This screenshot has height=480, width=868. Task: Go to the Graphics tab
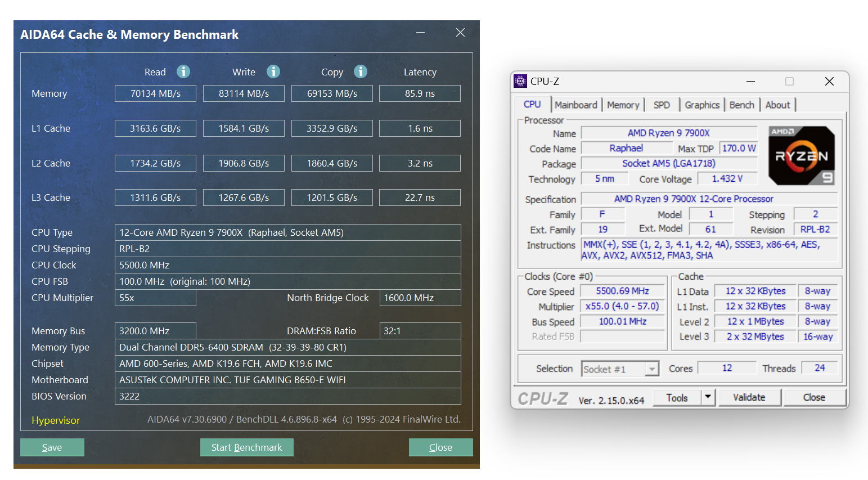[702, 105]
